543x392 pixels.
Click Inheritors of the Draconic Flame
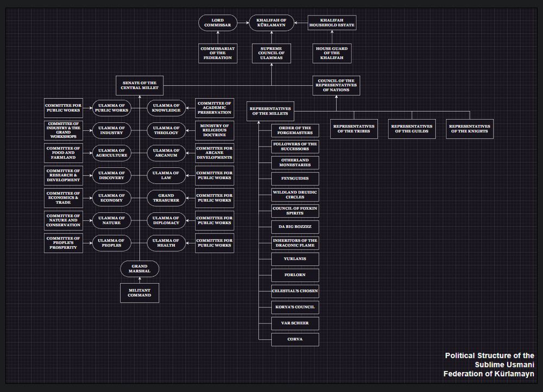coord(295,243)
